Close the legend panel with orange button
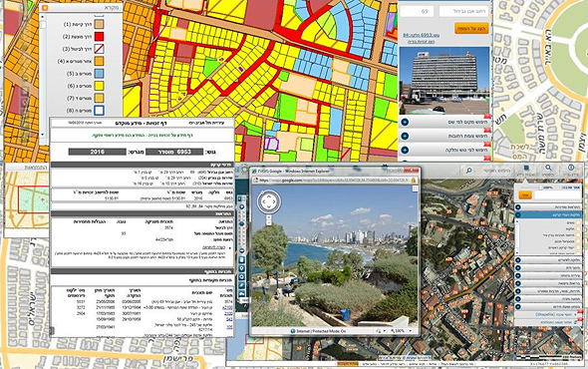This screenshot has height=369, width=588. [x=45, y=8]
